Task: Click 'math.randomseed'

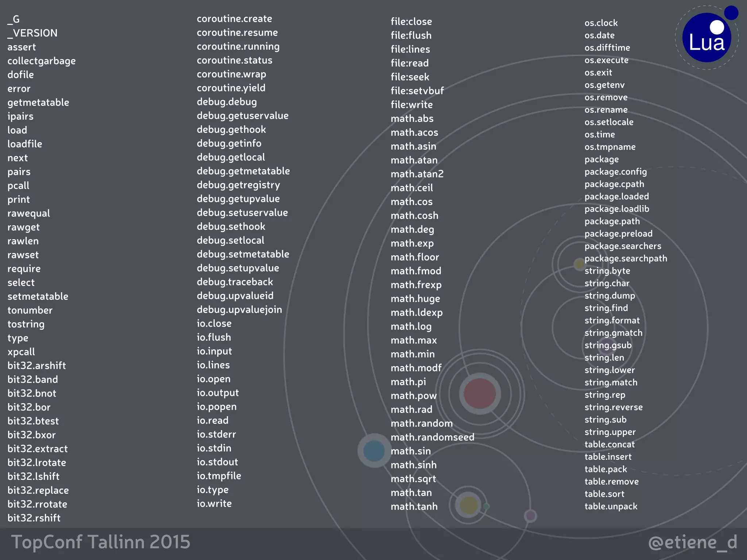Action: tap(433, 437)
